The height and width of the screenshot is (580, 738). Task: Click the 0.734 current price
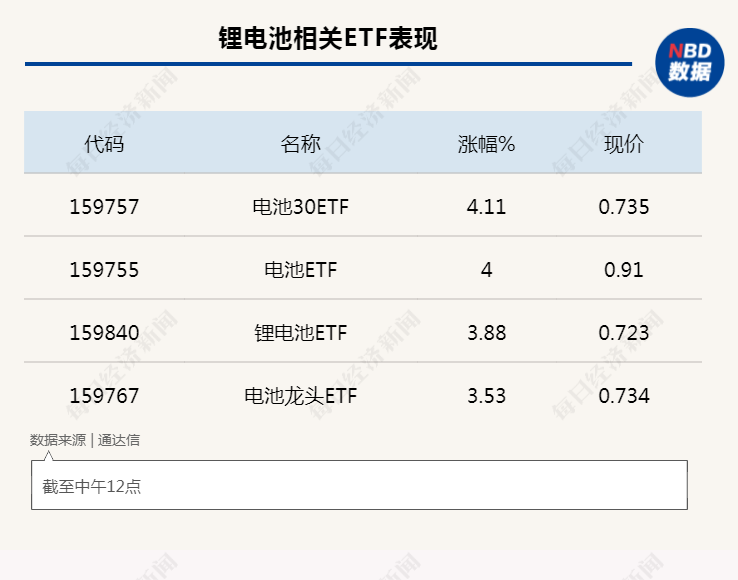coord(624,395)
